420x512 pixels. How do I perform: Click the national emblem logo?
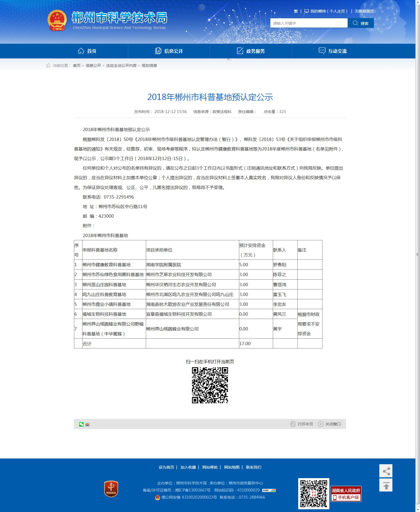tap(57, 20)
